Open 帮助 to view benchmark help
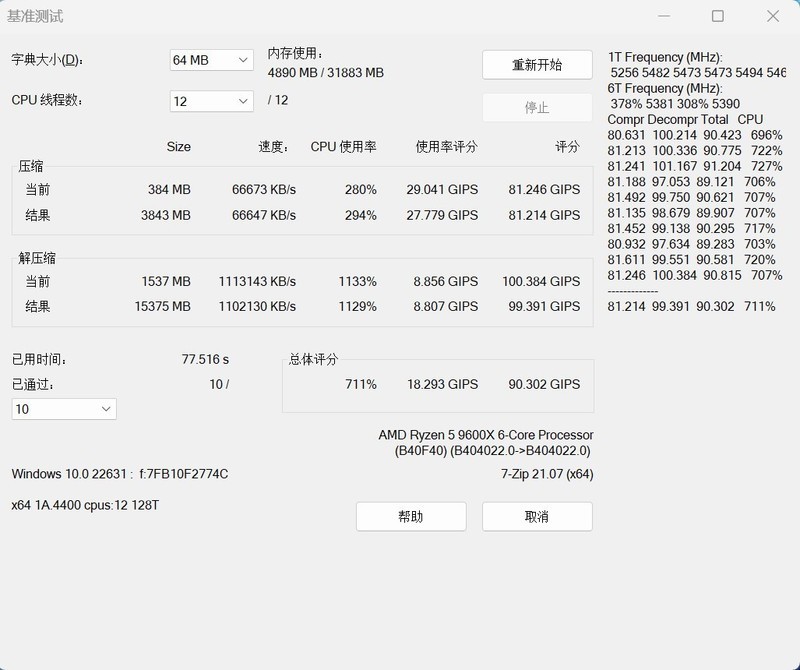800x670 pixels. [410, 516]
